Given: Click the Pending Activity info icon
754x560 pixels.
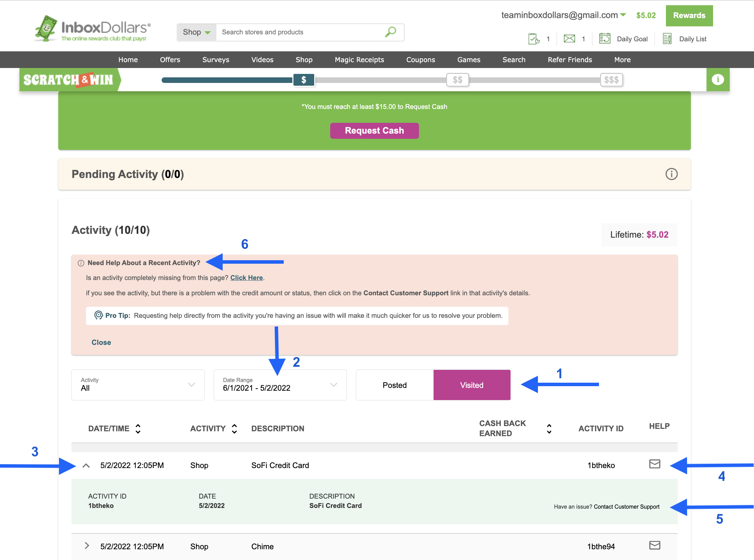Looking at the screenshot, I should click(x=671, y=174).
